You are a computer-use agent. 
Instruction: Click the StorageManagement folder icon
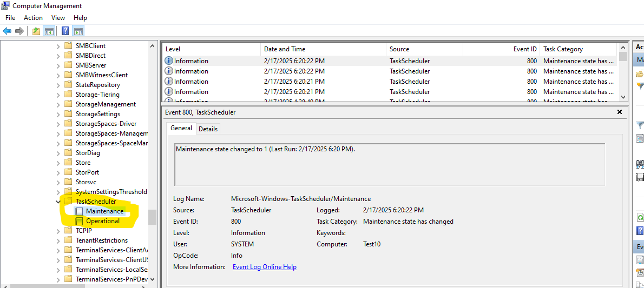68,104
